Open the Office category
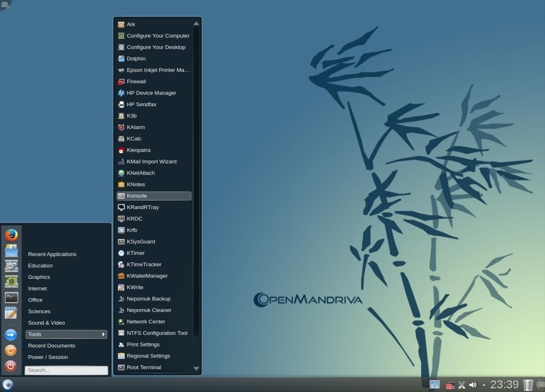The image size is (545, 392). tap(35, 300)
